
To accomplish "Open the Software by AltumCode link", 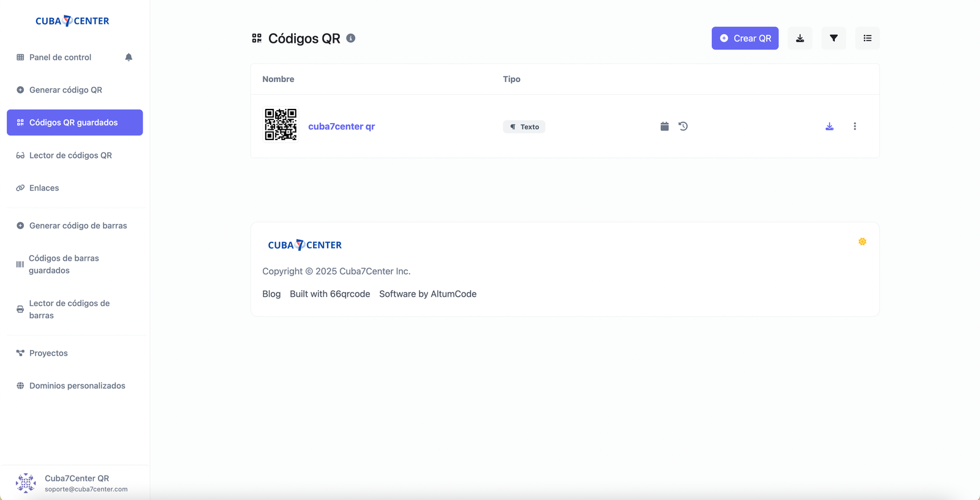I will click(428, 294).
